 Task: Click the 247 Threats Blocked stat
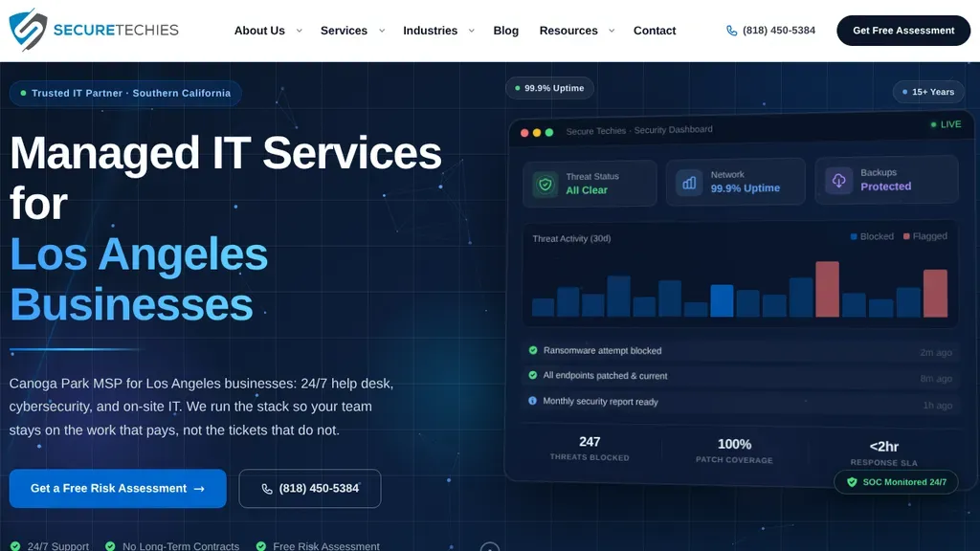point(590,449)
